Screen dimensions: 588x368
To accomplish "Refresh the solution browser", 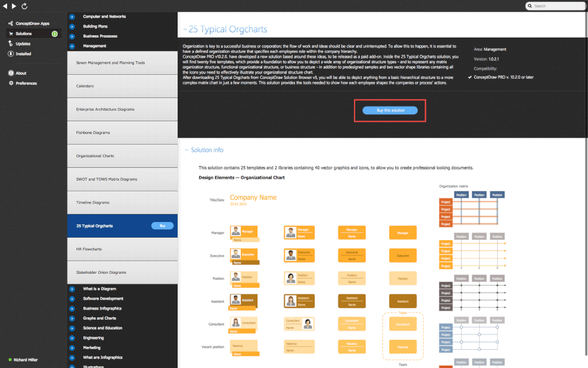I will coord(24,6).
